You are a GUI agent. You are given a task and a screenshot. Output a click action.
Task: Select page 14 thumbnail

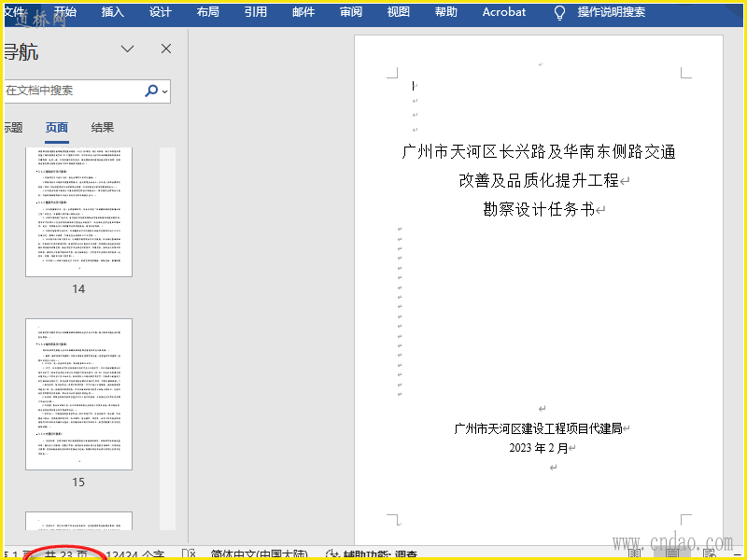78,212
